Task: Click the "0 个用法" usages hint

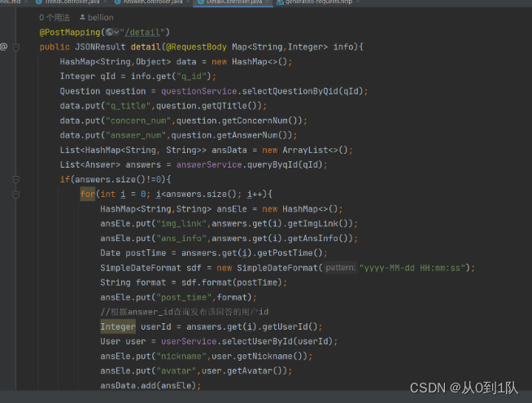Action: (55, 17)
